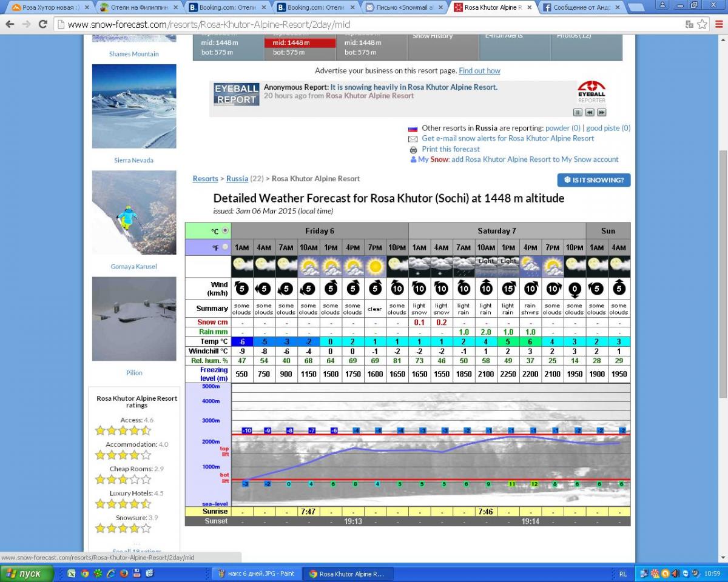Click the translate icon in the address bar
The width and height of the screenshot is (728, 582).
pyautogui.click(x=689, y=24)
